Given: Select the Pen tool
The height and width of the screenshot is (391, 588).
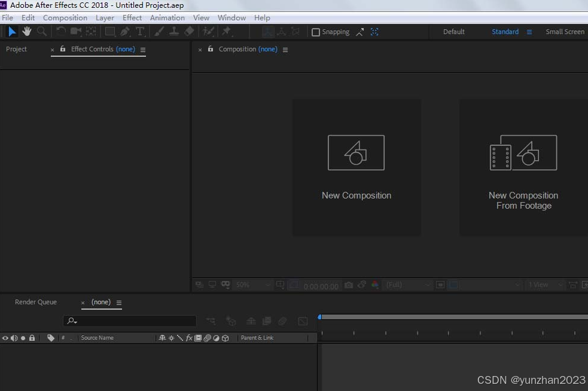Looking at the screenshot, I should tap(125, 32).
